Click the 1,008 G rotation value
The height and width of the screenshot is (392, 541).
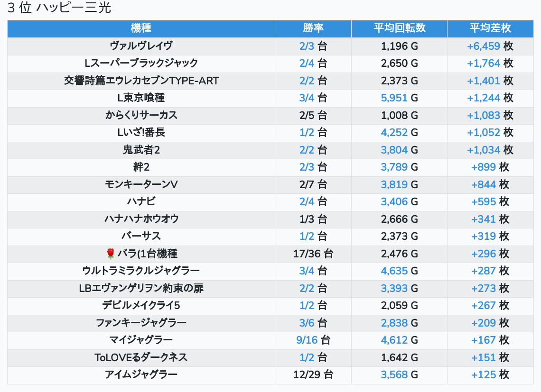click(400, 115)
